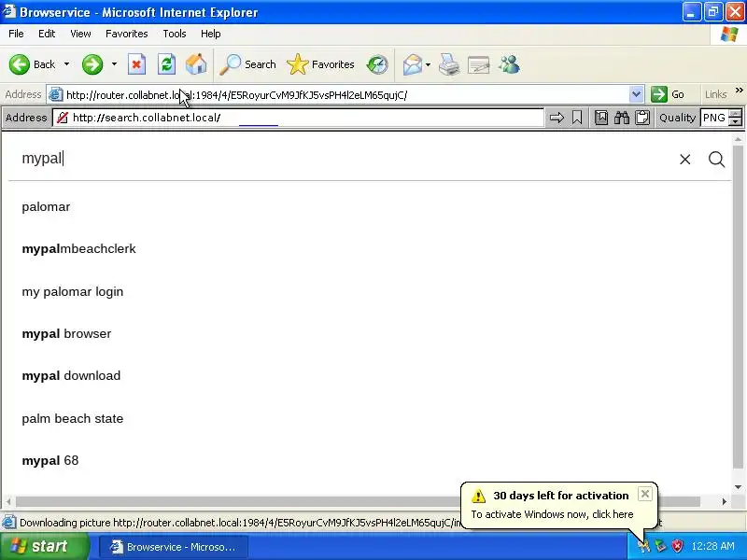Image resolution: width=747 pixels, height=560 pixels.
Task: Open the Windows Start button
Action: click(x=45, y=546)
